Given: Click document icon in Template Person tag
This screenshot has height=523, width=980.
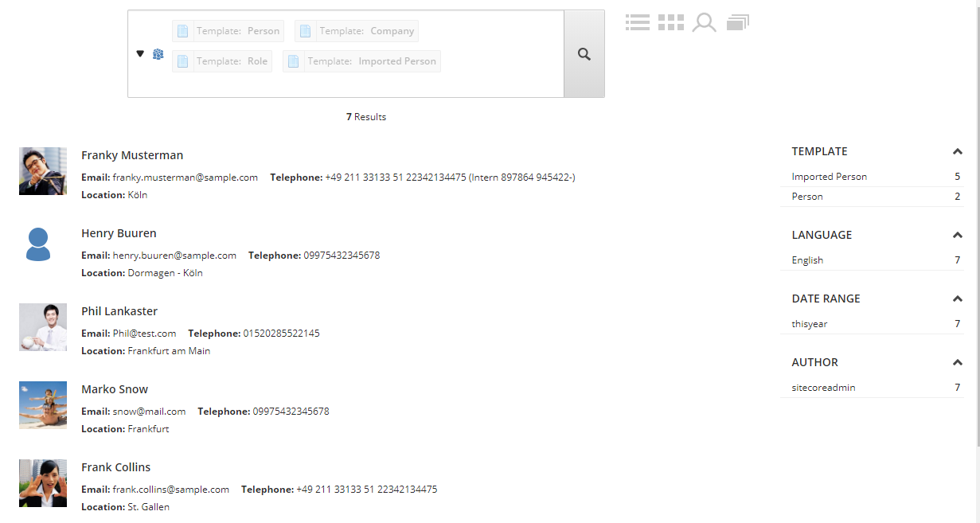Looking at the screenshot, I should tap(183, 31).
